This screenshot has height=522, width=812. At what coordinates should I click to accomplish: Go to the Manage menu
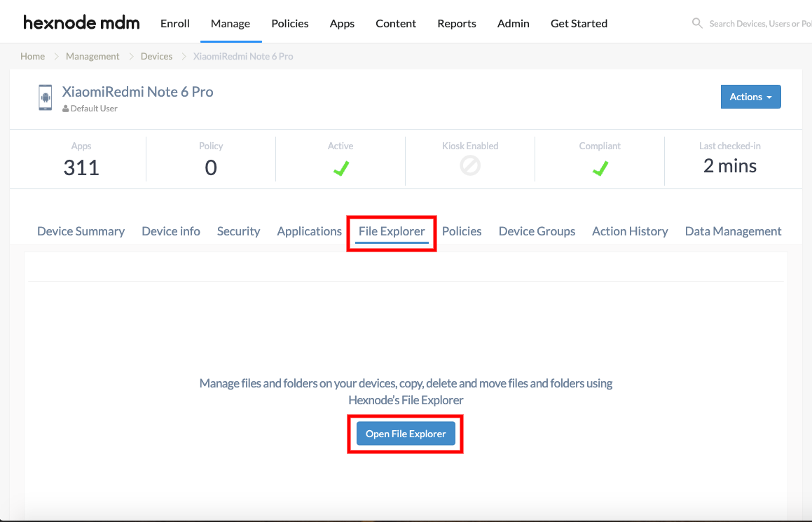[x=230, y=23]
